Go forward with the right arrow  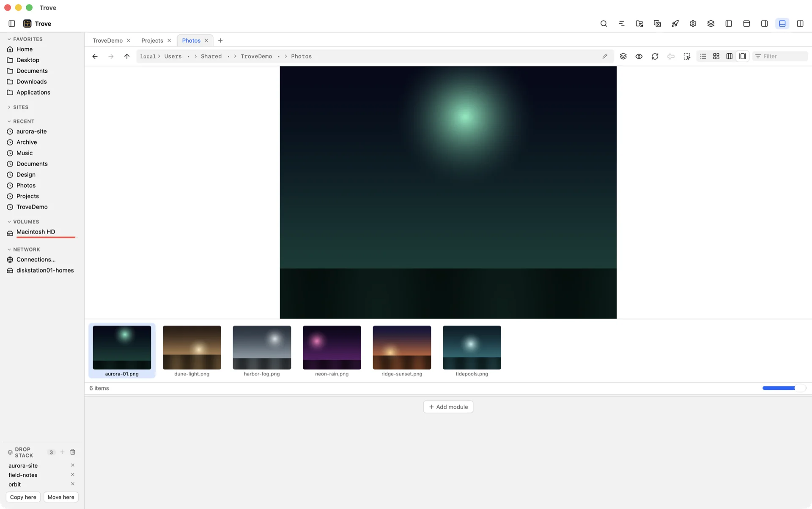(111, 56)
